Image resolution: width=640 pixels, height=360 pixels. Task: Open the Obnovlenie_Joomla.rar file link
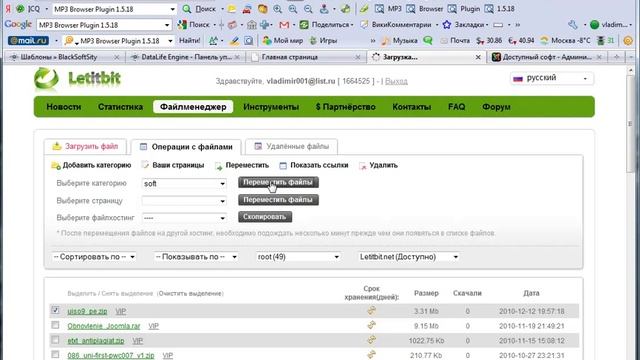tap(104, 326)
